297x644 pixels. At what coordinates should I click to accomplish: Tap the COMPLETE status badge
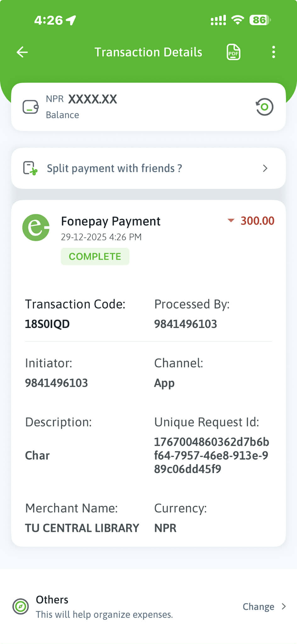click(x=95, y=257)
